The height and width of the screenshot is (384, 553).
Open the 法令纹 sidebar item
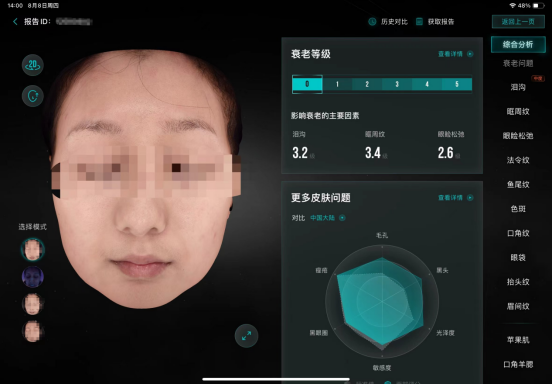[518, 160]
